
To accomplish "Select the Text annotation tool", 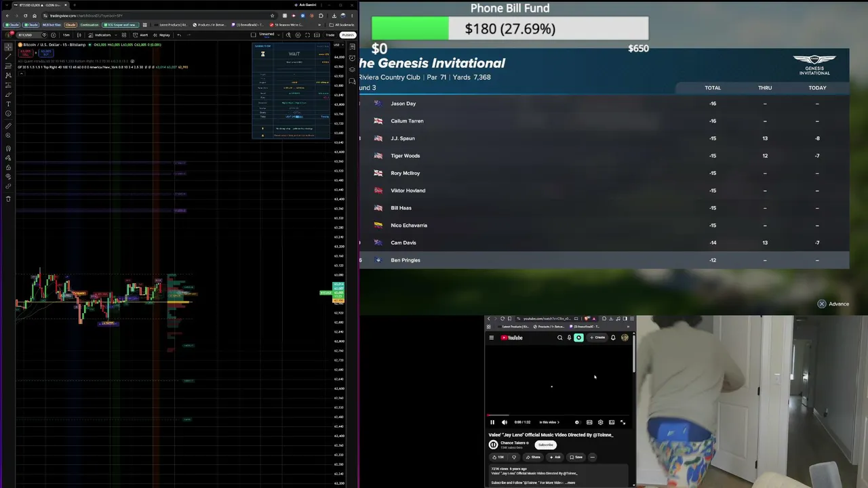I will click(x=8, y=104).
